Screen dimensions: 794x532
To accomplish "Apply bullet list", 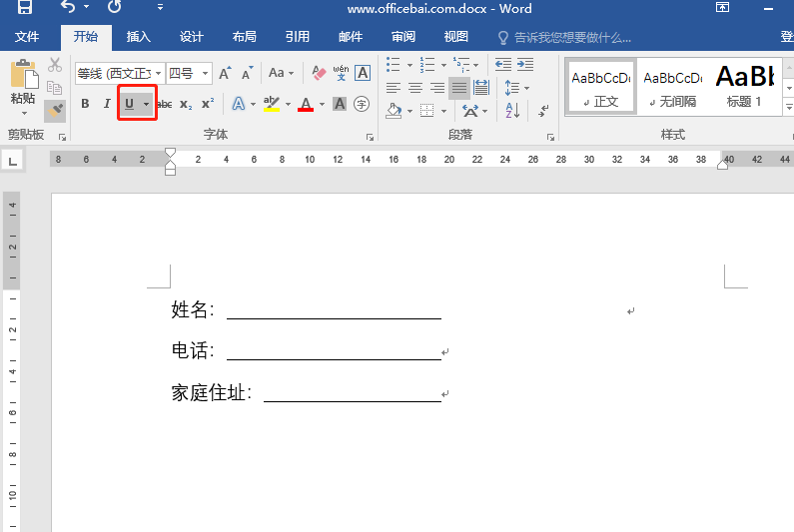I will click(x=393, y=65).
